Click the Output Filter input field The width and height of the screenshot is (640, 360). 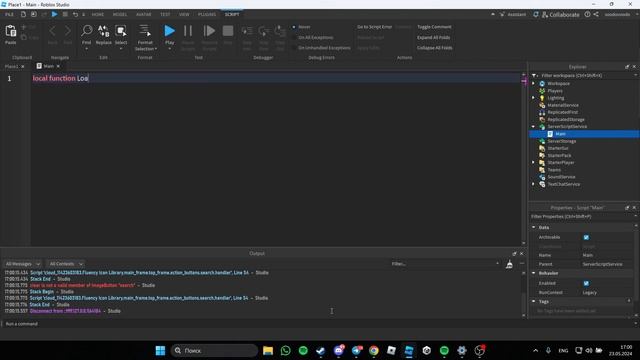(445, 264)
